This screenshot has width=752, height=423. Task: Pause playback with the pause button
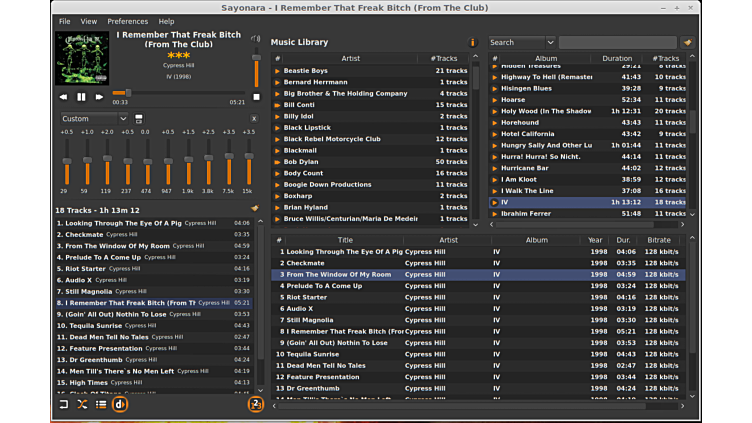coord(81,97)
